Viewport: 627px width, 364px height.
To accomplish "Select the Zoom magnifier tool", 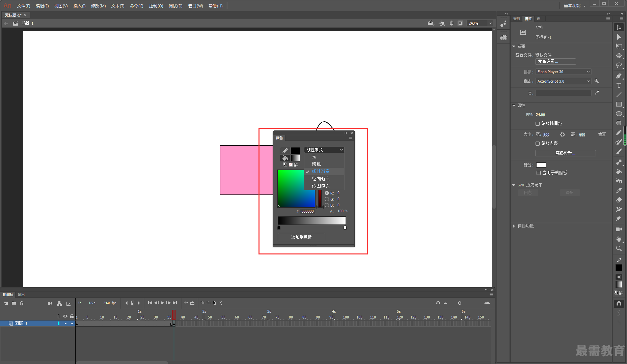I will (x=619, y=248).
